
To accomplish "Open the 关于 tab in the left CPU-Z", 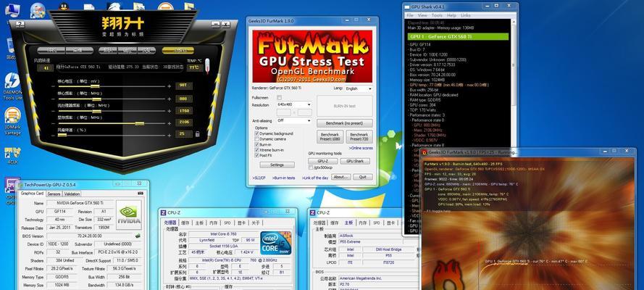I will pos(255,223).
